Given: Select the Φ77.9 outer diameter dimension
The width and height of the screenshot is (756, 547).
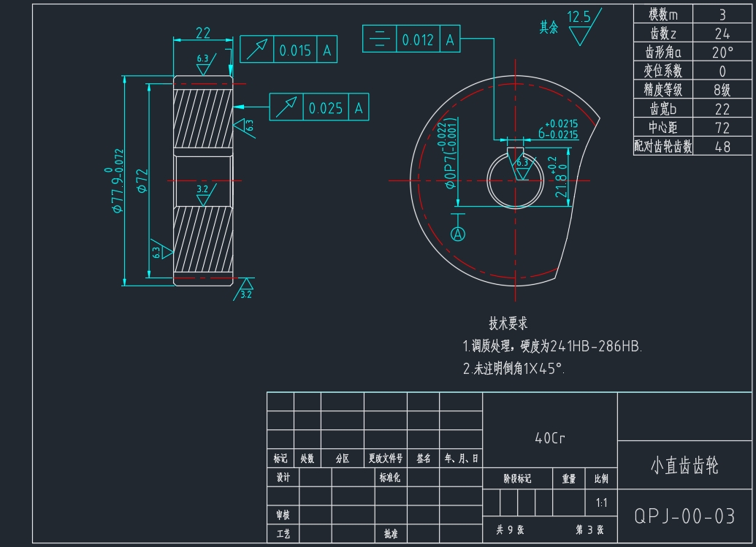Looking at the screenshot, I should tap(115, 180).
